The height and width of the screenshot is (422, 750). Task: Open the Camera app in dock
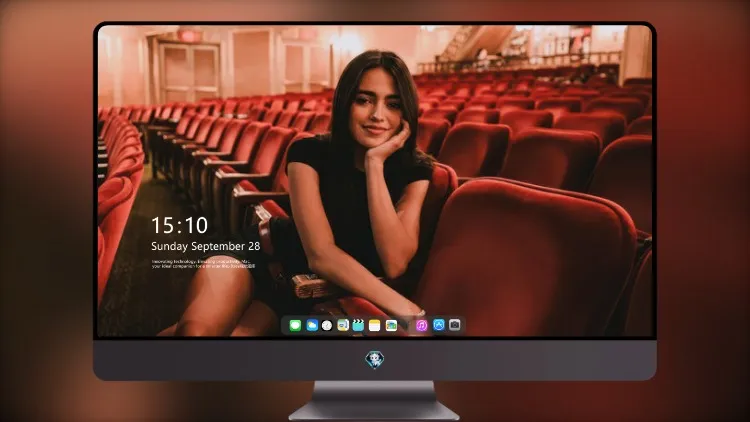455,325
